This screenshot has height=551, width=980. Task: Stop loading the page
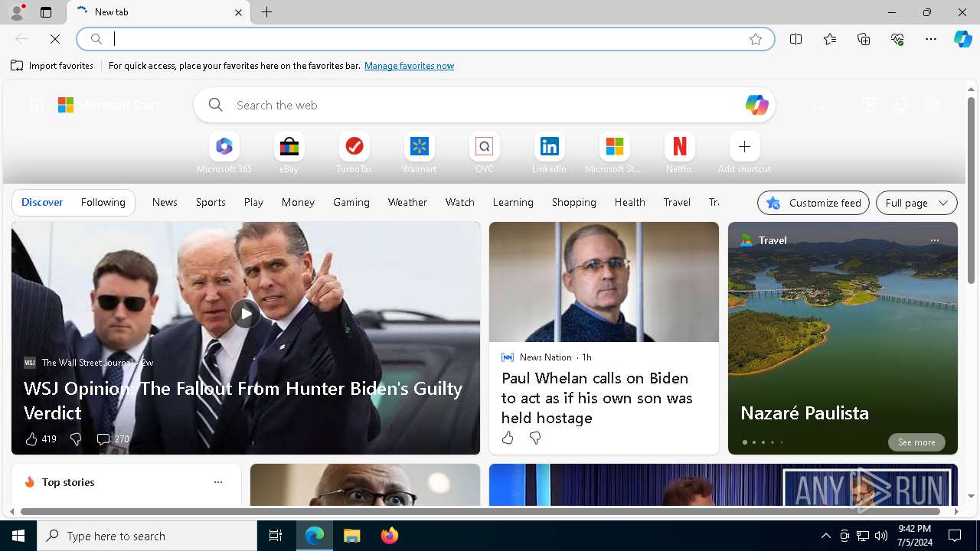click(55, 39)
